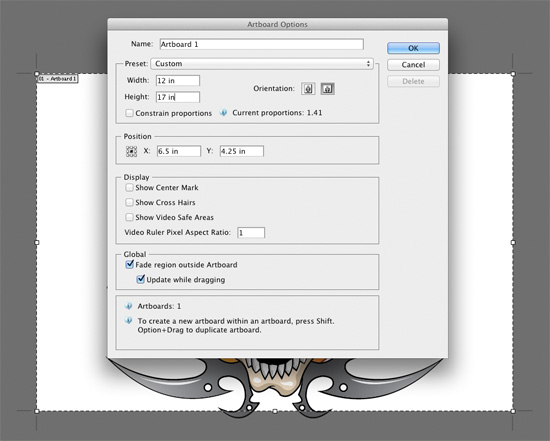Click top-right artboard corner handle
The height and width of the screenshot is (441, 550).
pyautogui.click(x=513, y=74)
